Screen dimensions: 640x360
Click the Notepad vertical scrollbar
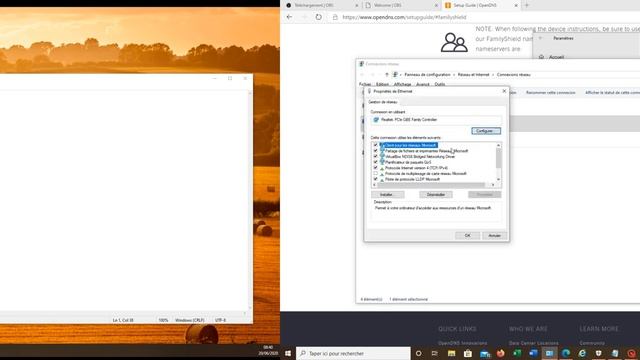pyautogui.click(x=249, y=200)
